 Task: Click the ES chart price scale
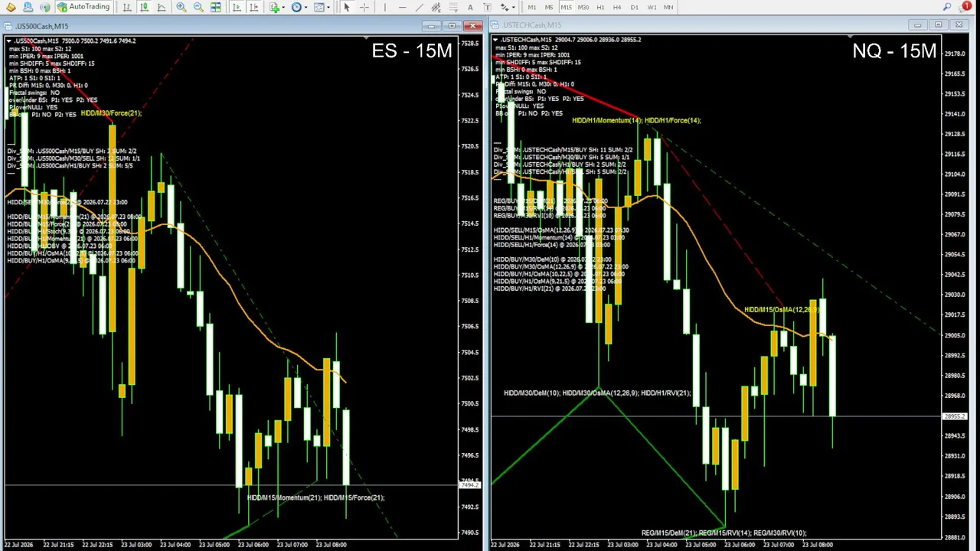[470, 287]
